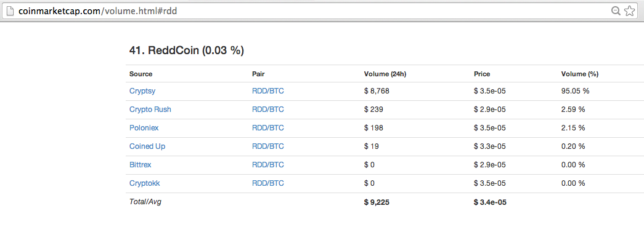Click the Volume (24h) column header
Viewport: 644px width, 227px height.
(385, 74)
